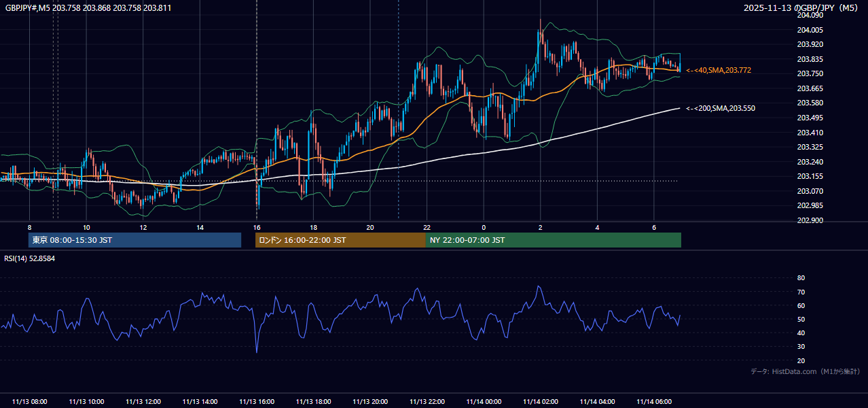Click the 203.325 price axis label
This screenshot has height=408, width=868.
[x=810, y=147]
